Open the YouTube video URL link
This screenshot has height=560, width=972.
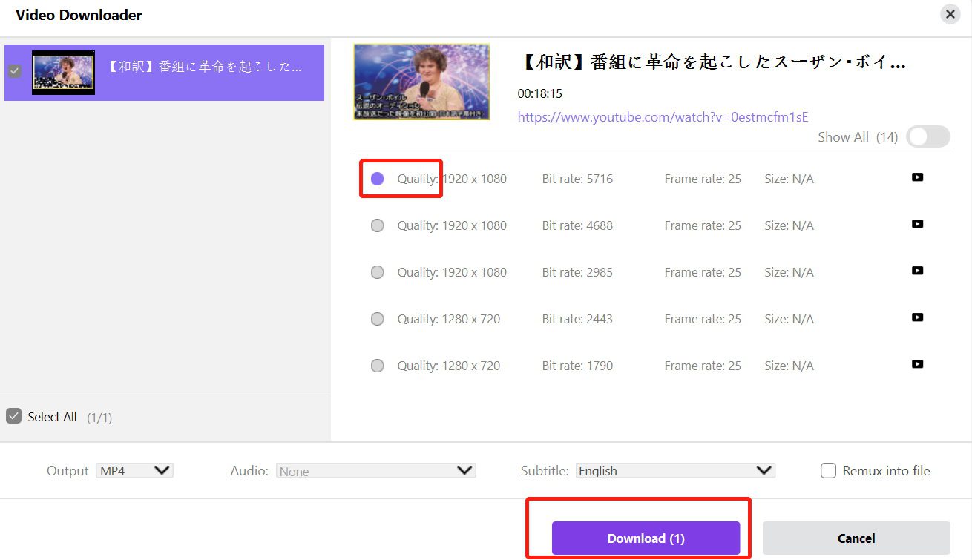[663, 117]
